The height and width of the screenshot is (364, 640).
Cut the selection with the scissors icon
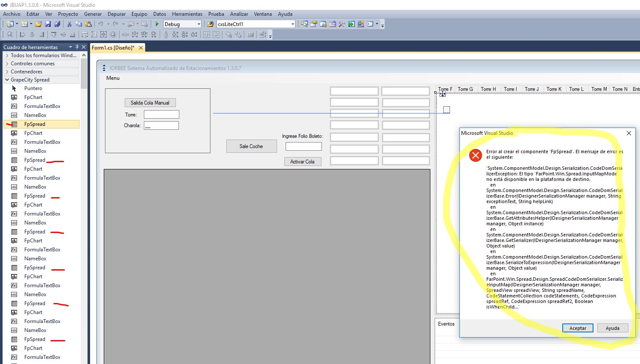point(69,24)
